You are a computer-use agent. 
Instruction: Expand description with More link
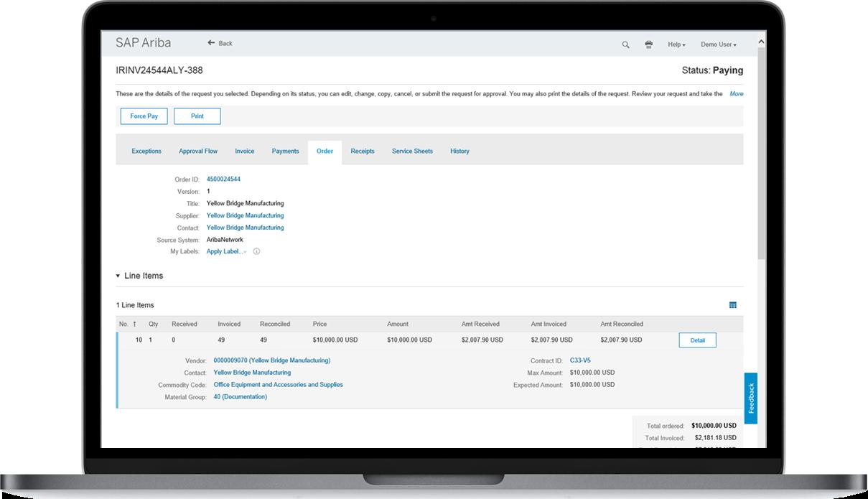tap(737, 94)
